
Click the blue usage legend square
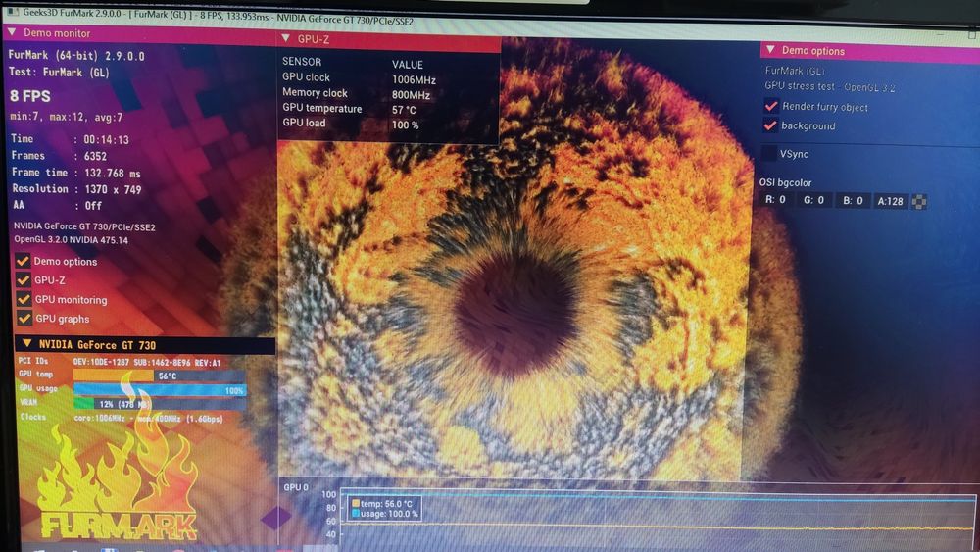[x=356, y=513]
